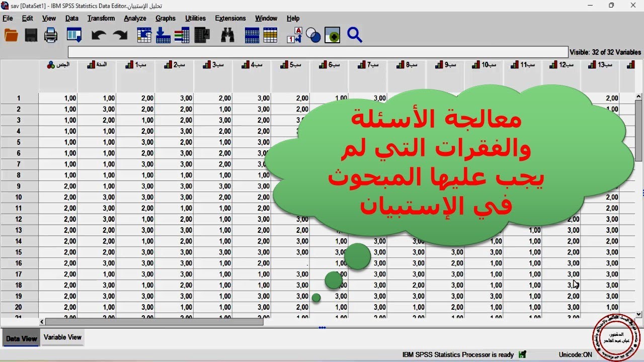Click the Unicode:ON status indicator

tap(575, 354)
